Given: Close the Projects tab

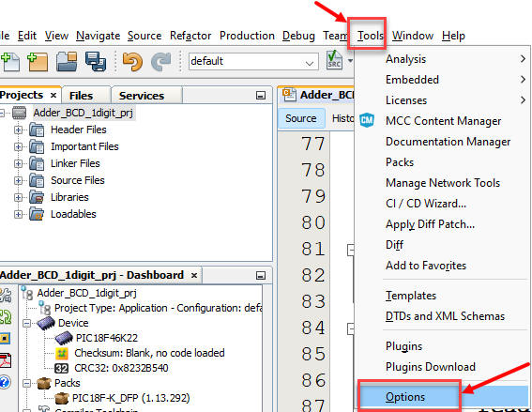Looking at the screenshot, I should tap(53, 96).
